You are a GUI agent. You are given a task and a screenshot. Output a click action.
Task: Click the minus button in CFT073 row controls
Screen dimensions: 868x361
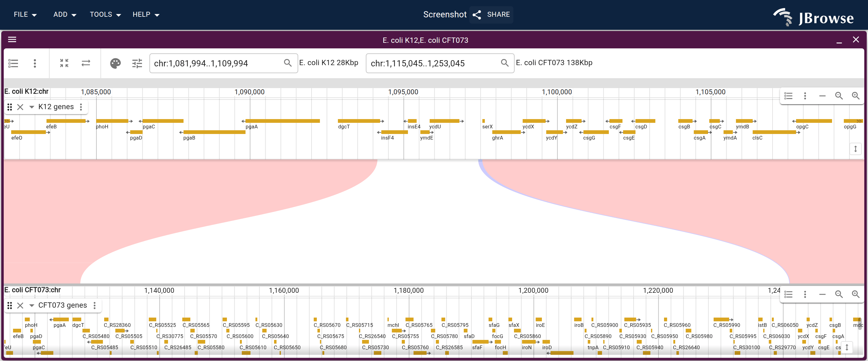(822, 295)
